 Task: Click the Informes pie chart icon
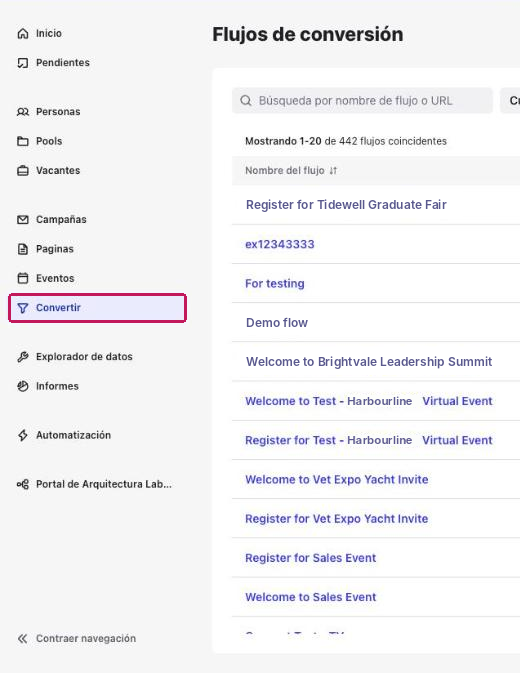point(23,386)
